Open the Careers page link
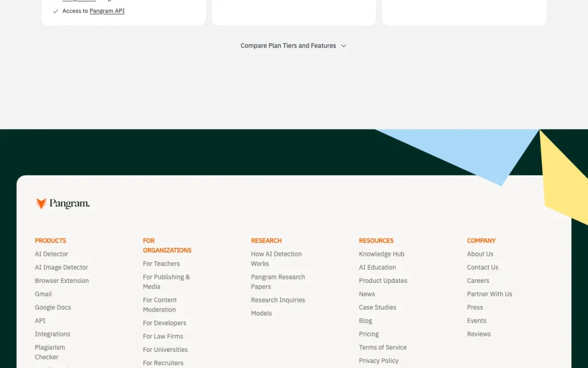 click(478, 281)
